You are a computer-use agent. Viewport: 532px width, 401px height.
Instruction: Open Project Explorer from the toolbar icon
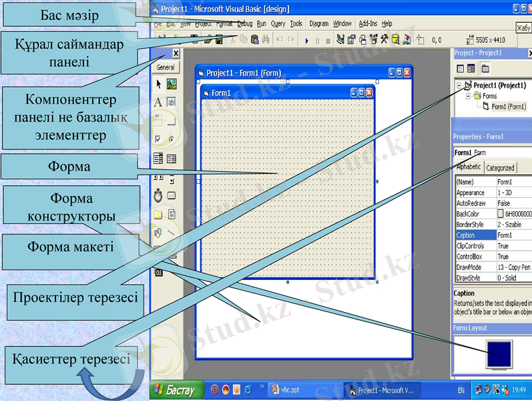click(340, 39)
